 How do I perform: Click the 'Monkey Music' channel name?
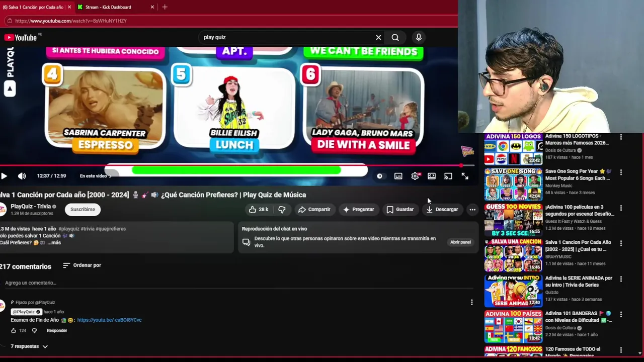[558, 186]
